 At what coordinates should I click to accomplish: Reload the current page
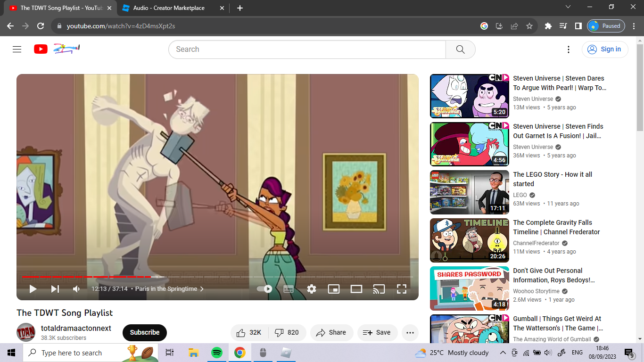tap(41, 26)
